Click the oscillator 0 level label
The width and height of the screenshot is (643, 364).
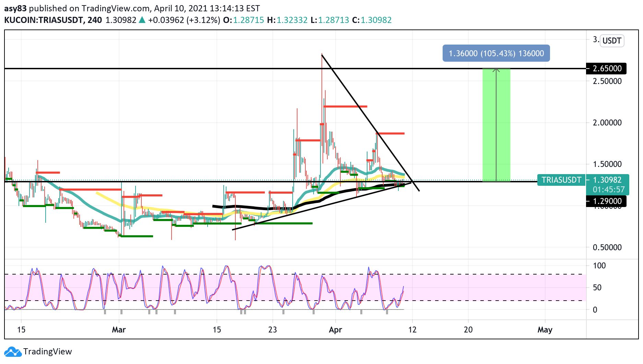click(x=595, y=310)
